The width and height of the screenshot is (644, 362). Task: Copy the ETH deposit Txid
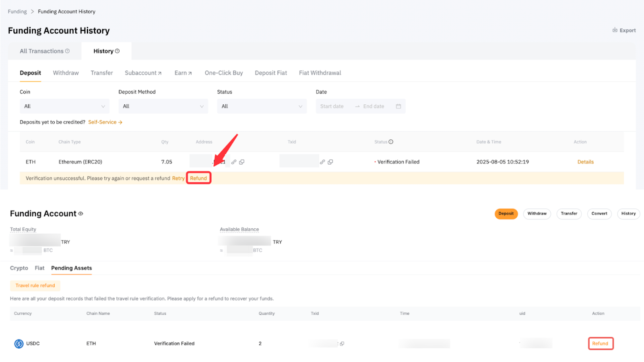[x=330, y=162]
